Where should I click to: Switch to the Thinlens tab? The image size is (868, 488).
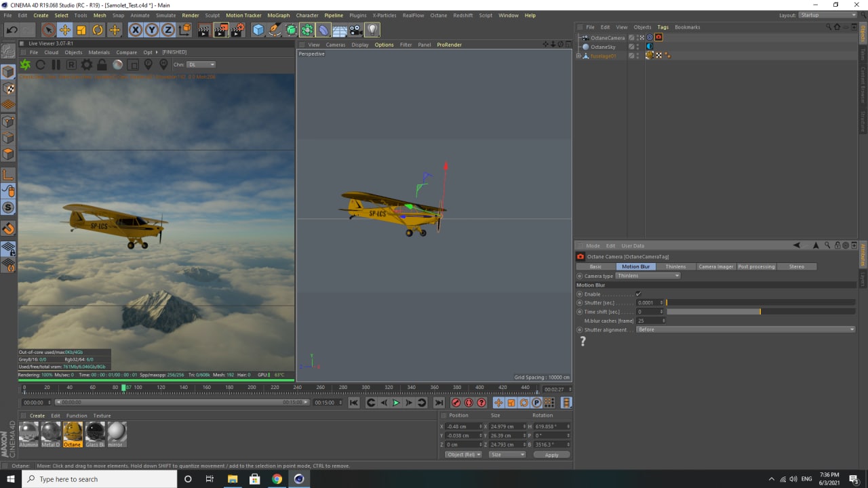tap(675, 266)
